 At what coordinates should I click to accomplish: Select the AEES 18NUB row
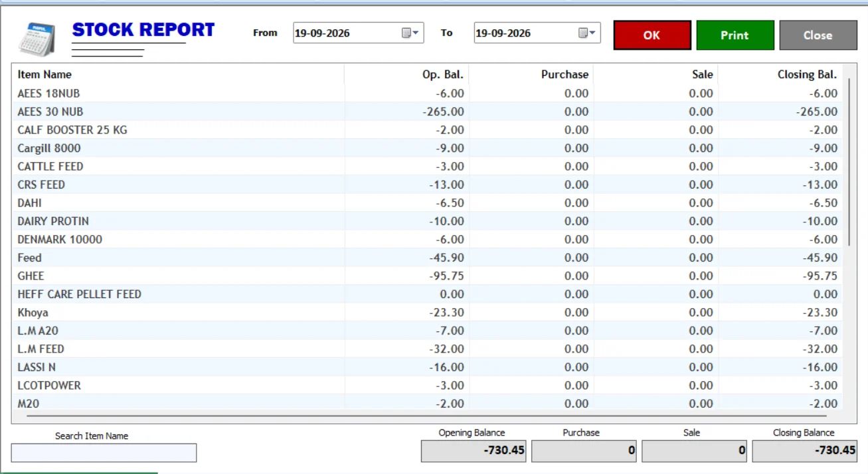point(427,94)
